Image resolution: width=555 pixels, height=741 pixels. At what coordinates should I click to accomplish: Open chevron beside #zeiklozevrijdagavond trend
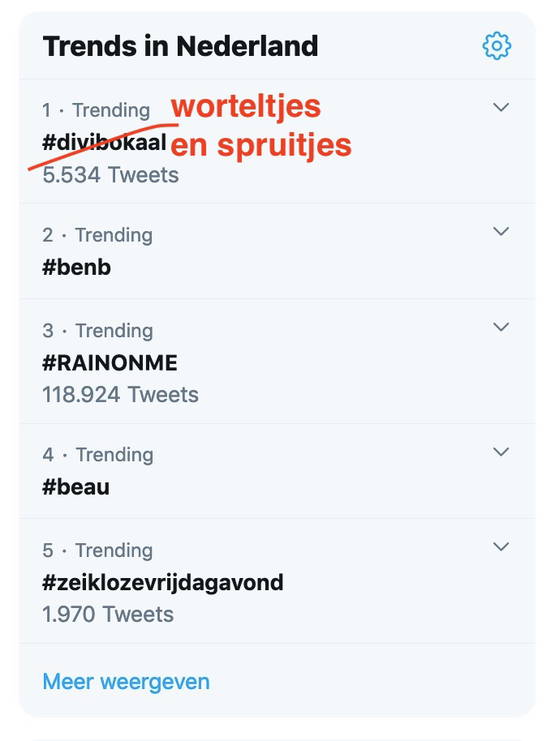[501, 547]
